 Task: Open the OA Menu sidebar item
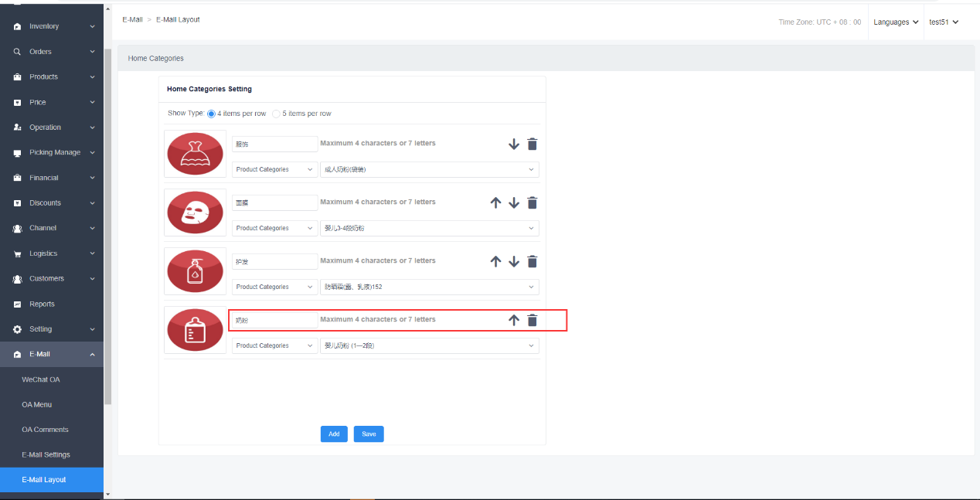pos(37,405)
